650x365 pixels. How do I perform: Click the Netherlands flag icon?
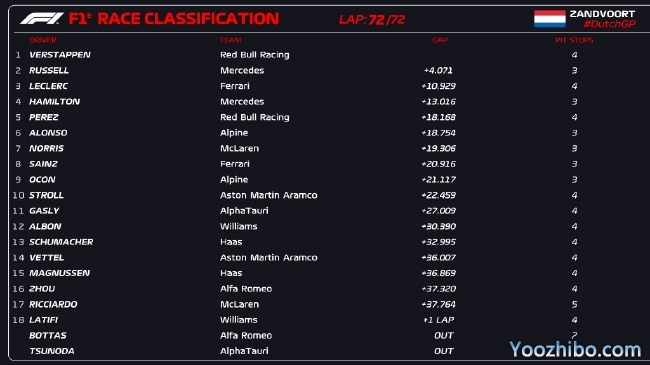coord(550,19)
